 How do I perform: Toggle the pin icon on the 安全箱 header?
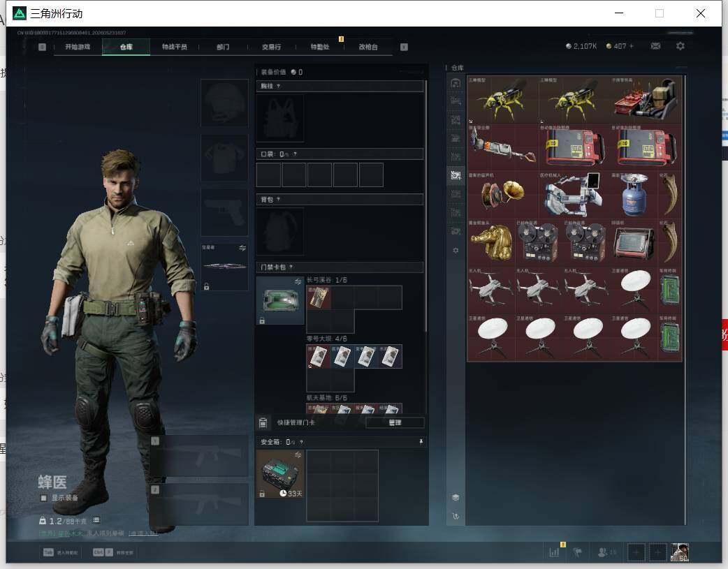[421, 442]
